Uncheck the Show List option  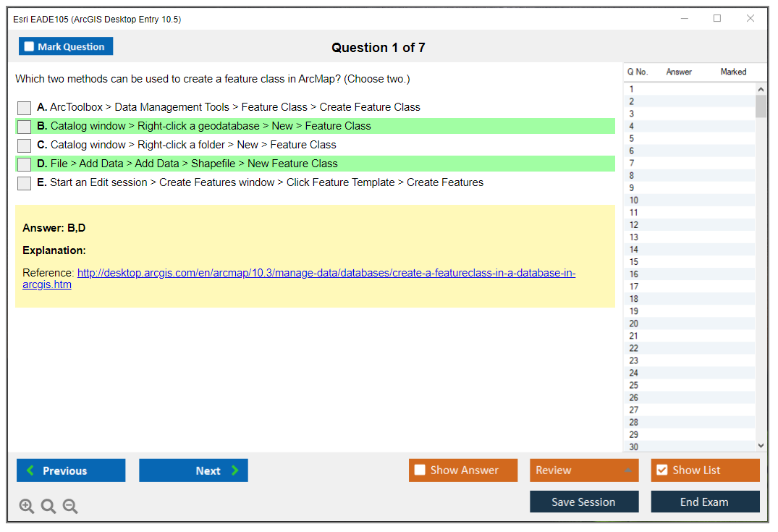pyautogui.click(x=661, y=470)
